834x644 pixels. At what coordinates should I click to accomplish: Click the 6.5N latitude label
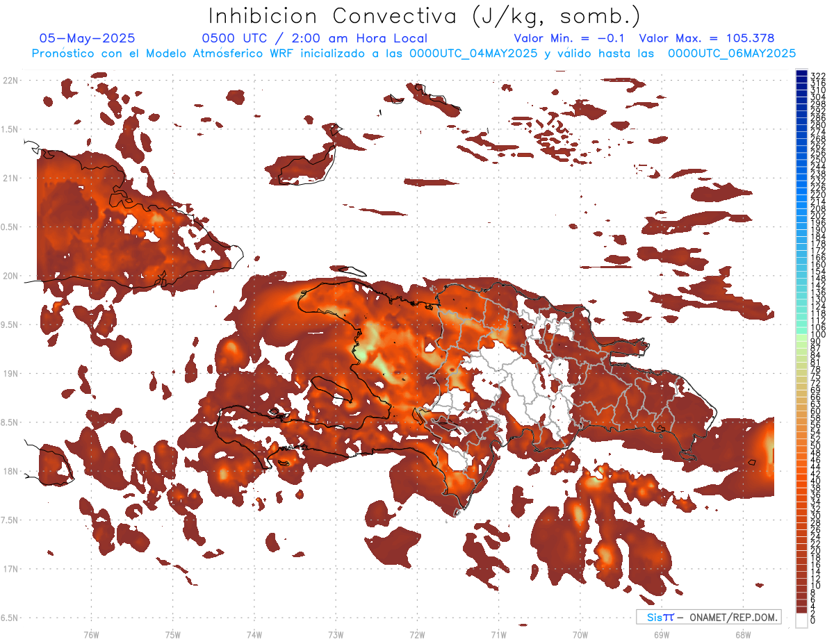10,618
